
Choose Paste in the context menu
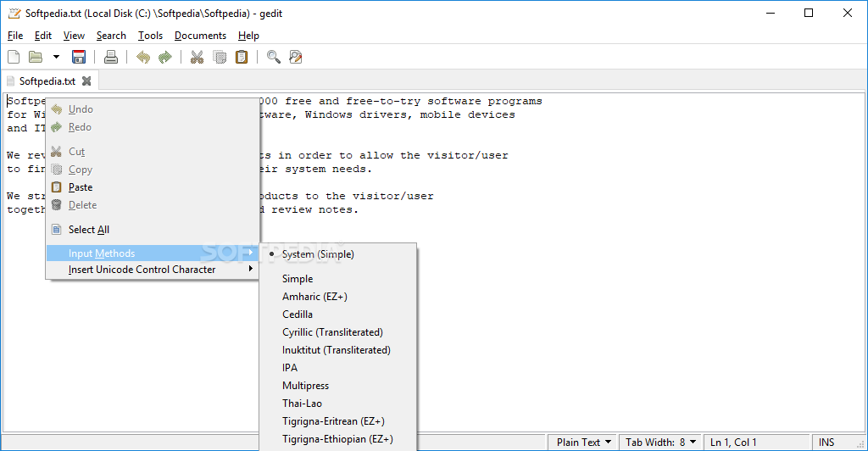coord(153,187)
